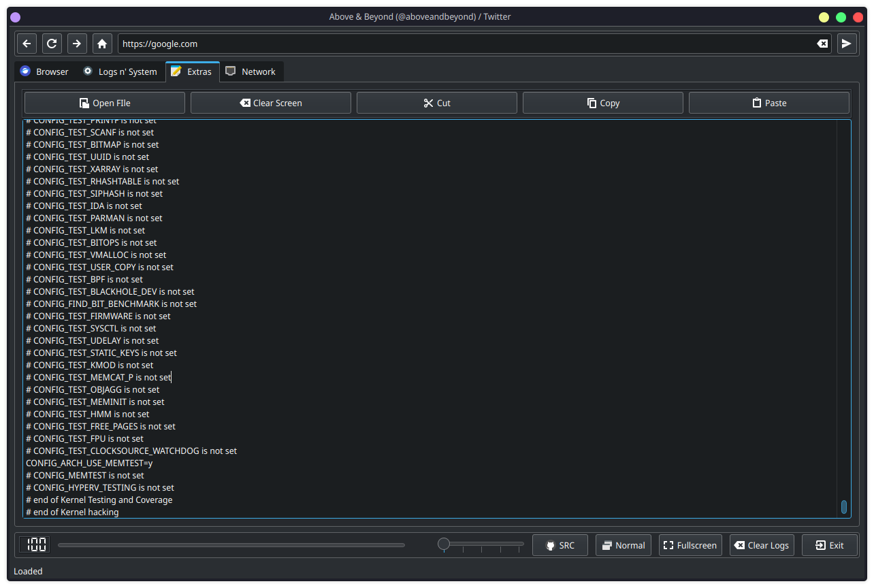Click the page load progress bar
The height and width of the screenshot is (588, 874).
231,545
